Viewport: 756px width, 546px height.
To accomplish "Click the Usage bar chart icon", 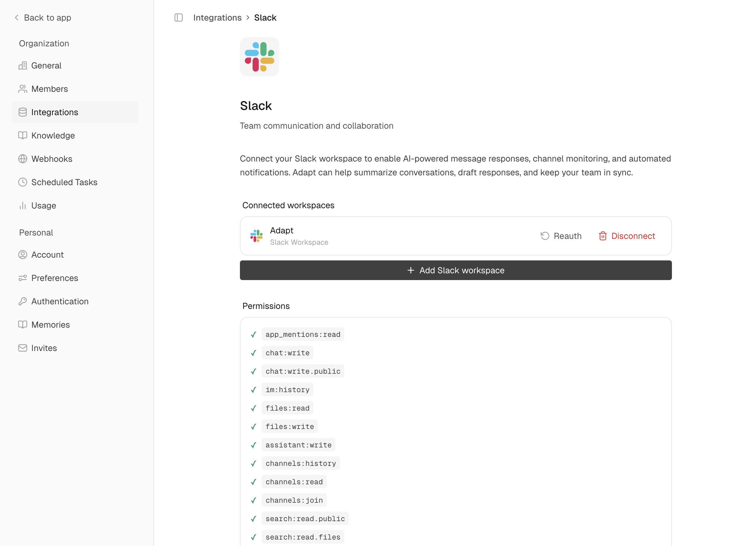I will [23, 205].
